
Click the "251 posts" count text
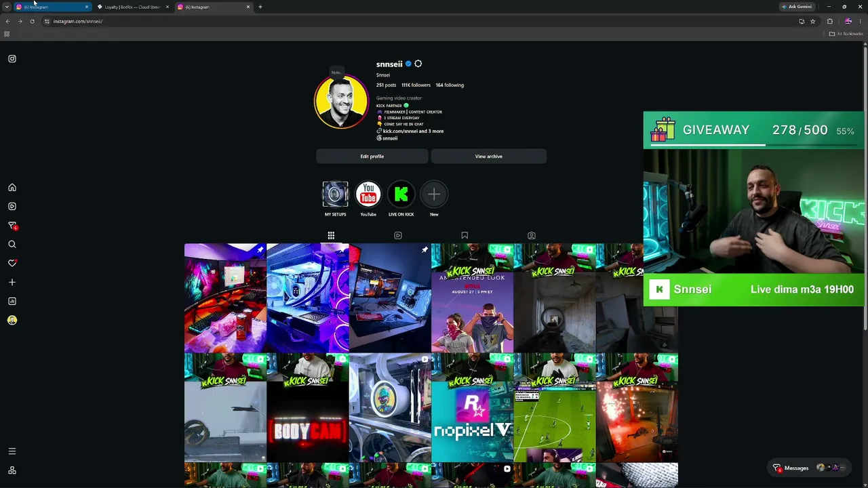pos(387,85)
